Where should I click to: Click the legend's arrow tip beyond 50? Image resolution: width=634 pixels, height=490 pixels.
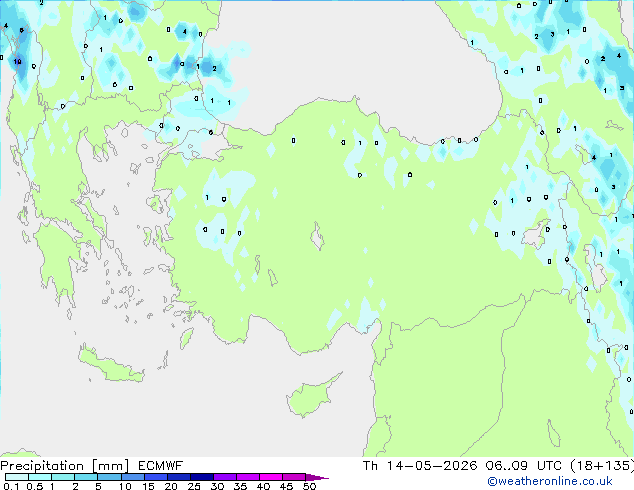317,477
